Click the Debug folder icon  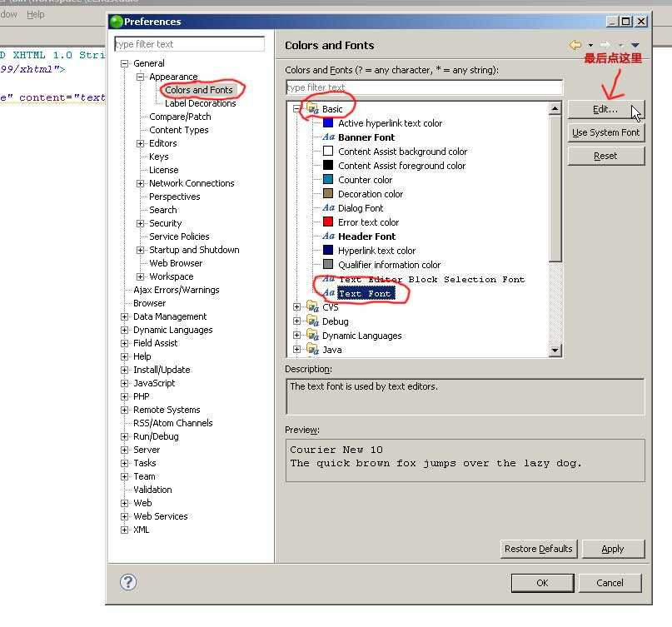pyautogui.click(x=313, y=321)
